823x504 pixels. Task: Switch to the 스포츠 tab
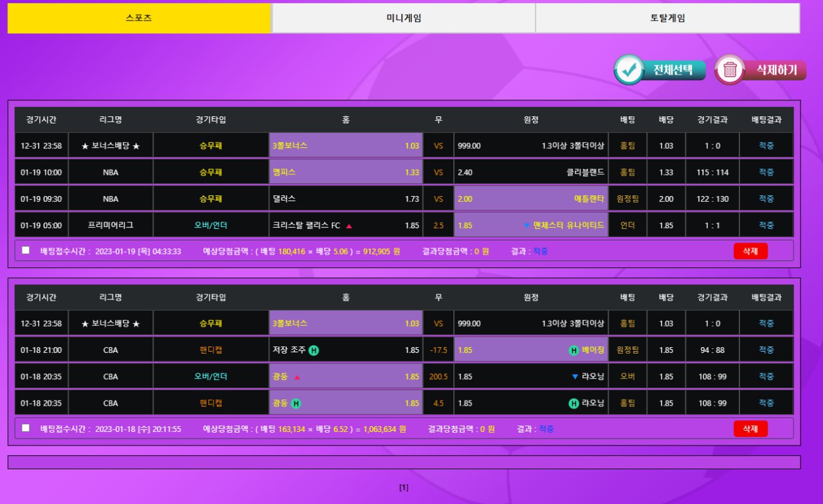click(139, 18)
